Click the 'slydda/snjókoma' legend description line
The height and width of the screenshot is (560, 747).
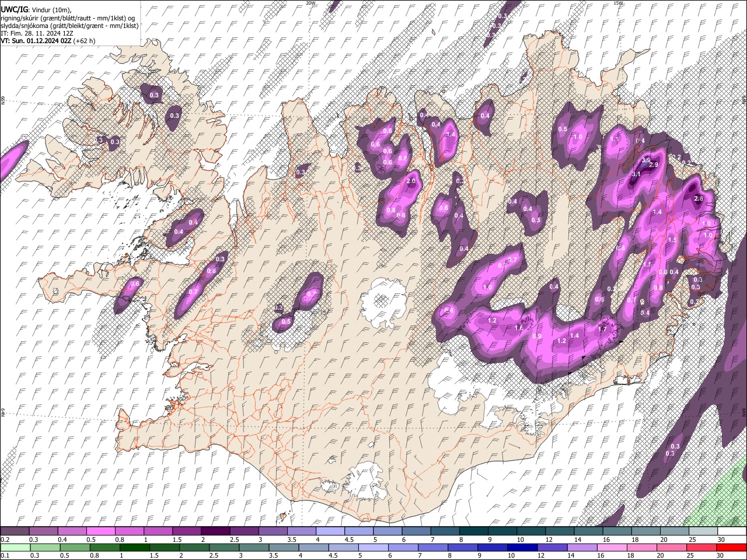[69, 26]
